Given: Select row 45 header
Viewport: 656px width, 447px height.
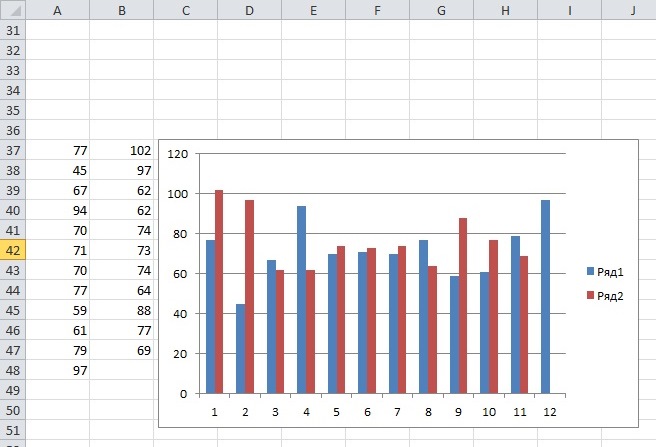Looking at the screenshot, I should coord(13,310).
